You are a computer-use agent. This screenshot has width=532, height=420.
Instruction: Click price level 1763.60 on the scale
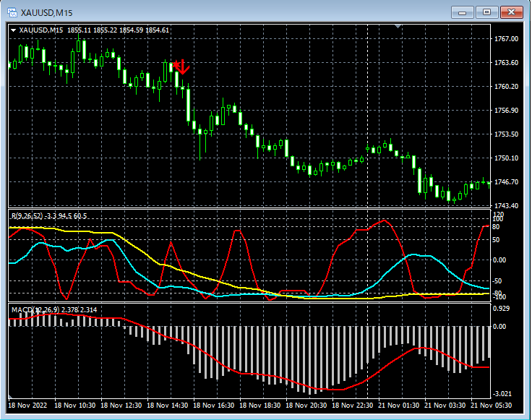click(x=506, y=62)
